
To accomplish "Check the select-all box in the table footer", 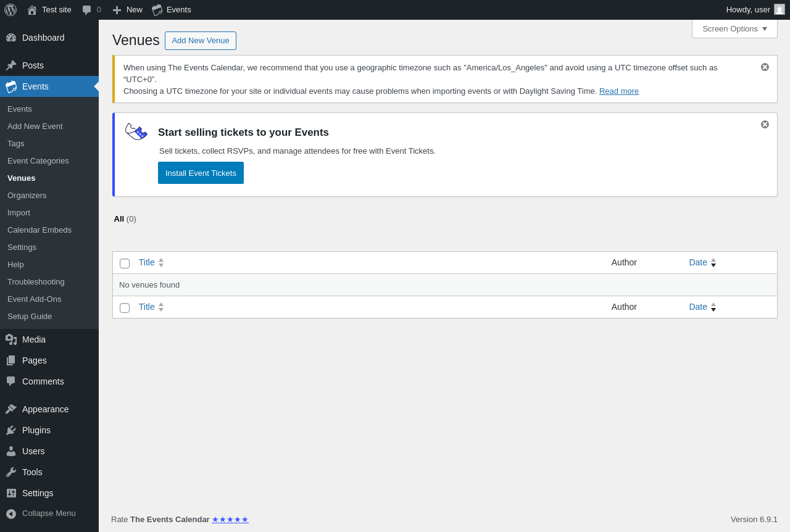I will [x=125, y=308].
